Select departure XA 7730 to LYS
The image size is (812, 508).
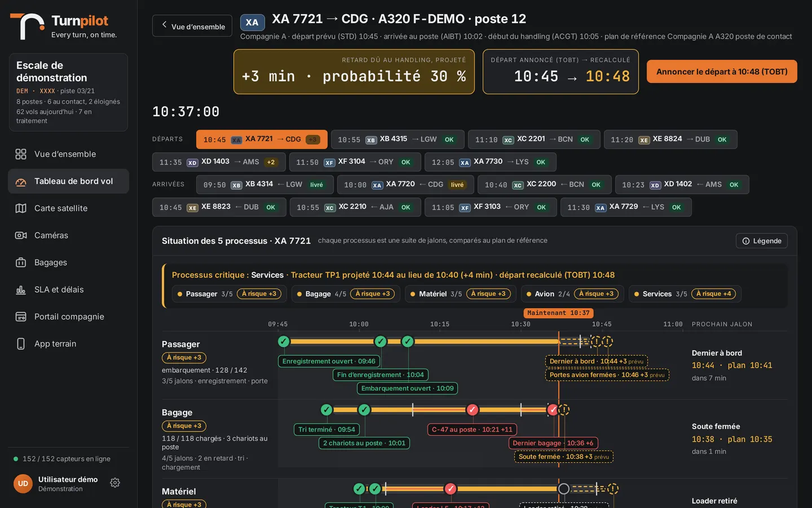(491, 162)
